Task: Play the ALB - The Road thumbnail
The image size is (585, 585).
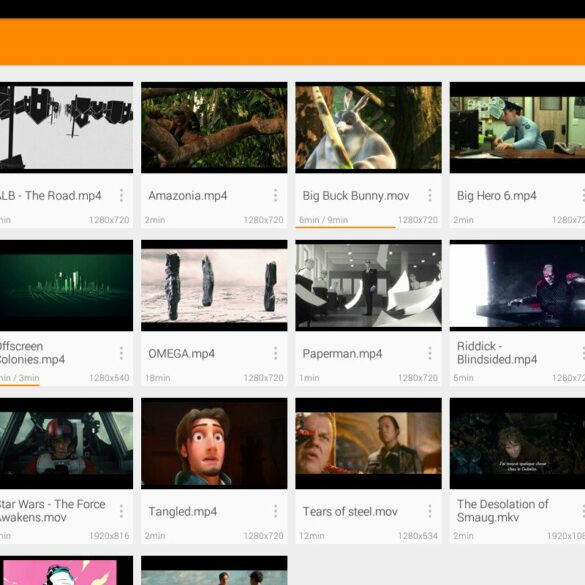Action: tap(66, 128)
